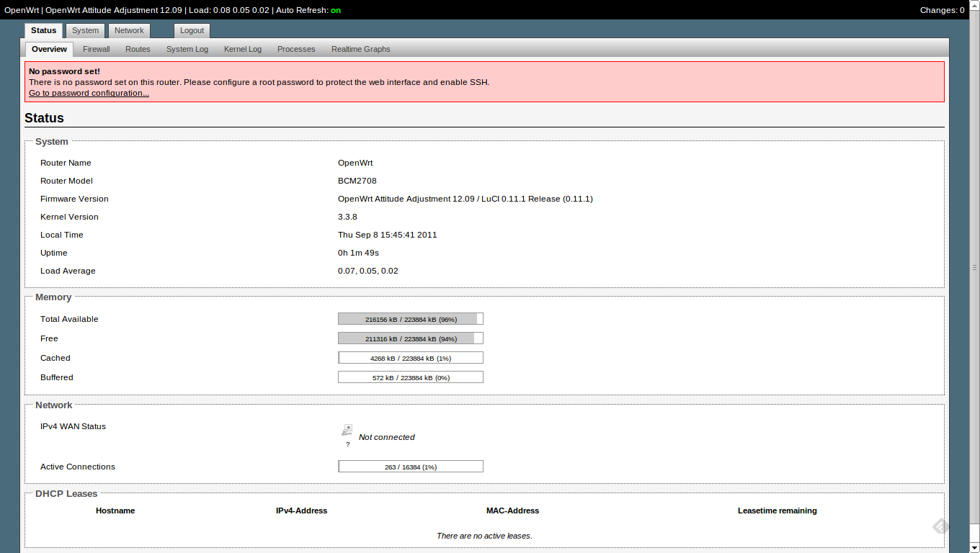Click the 'MAC-Address' column header
This screenshot has width=980, height=553.
512,511
